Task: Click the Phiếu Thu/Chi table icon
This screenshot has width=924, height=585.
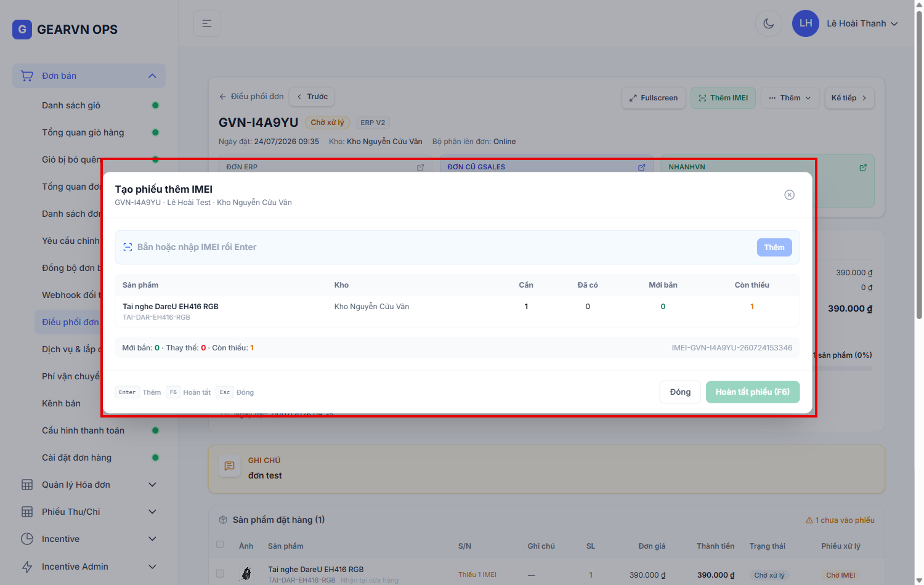Action: [27, 512]
